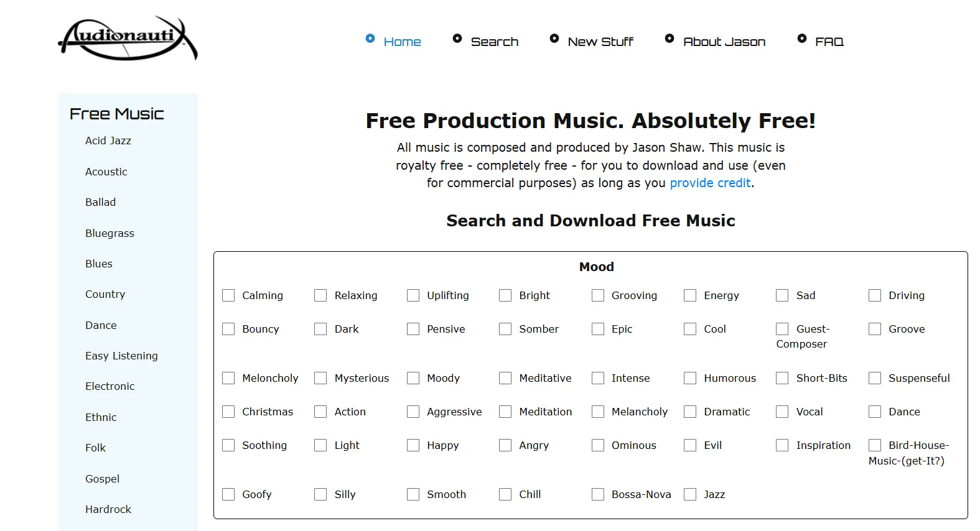This screenshot has height=531, width=980.
Task: Check the Suspenseful mood option
Action: 874,378
